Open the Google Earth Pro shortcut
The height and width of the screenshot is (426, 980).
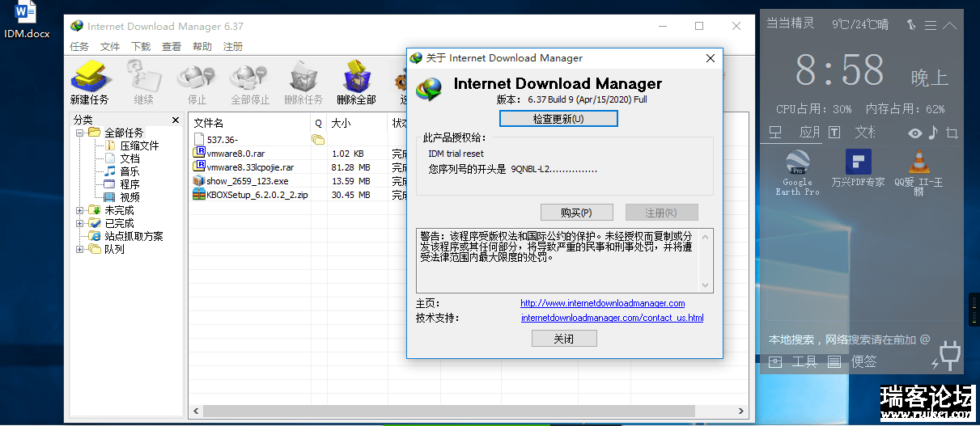click(x=797, y=173)
